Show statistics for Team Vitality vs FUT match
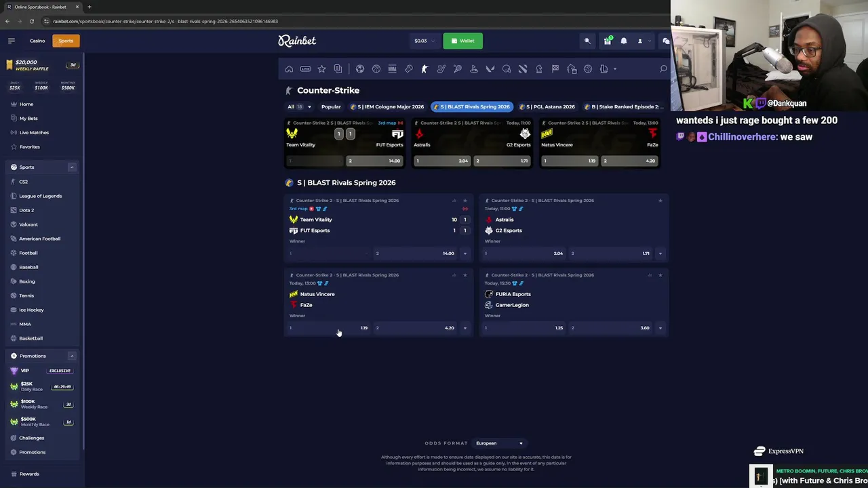 pos(454,200)
